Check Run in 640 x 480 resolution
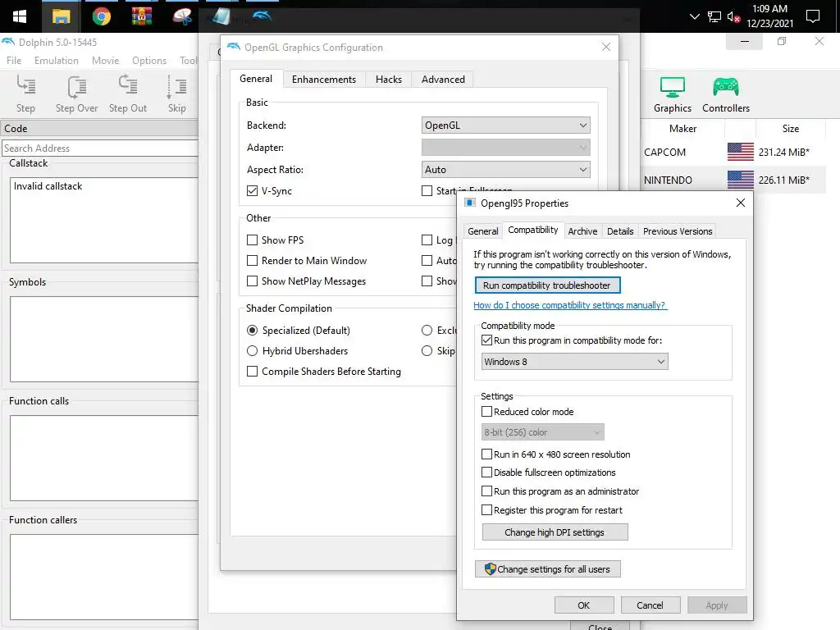This screenshot has width=840, height=630. (x=487, y=454)
